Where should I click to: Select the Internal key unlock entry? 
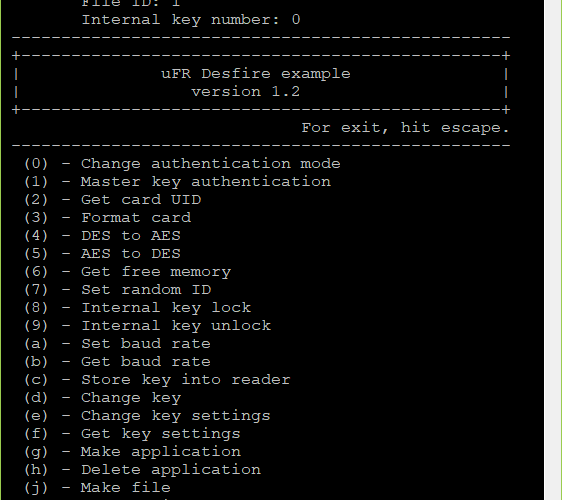[x=147, y=325]
